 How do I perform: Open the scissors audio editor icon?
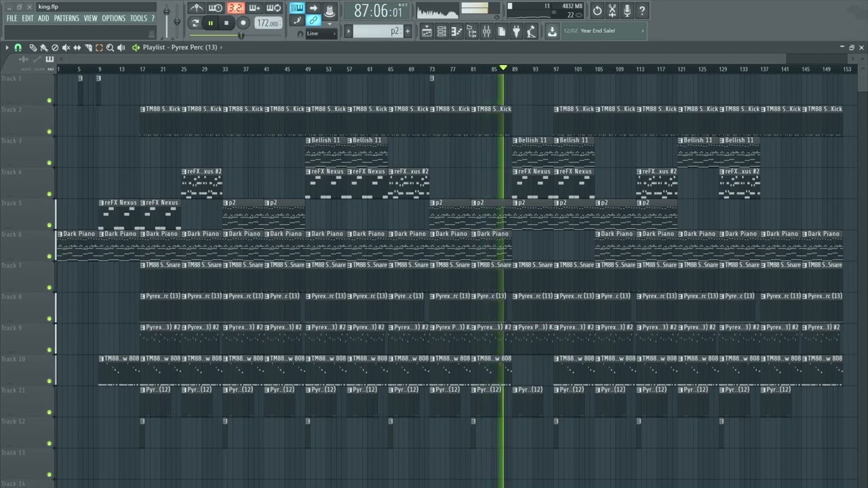(x=612, y=10)
